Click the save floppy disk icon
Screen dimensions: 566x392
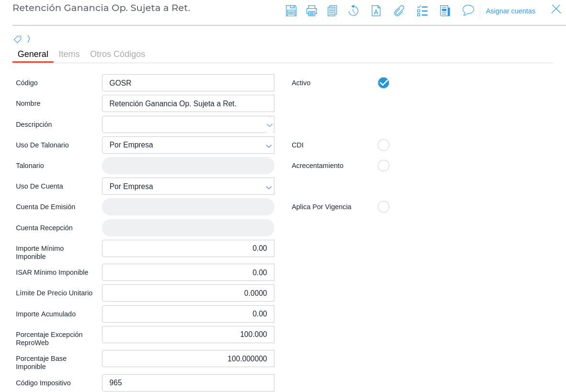[x=291, y=11]
